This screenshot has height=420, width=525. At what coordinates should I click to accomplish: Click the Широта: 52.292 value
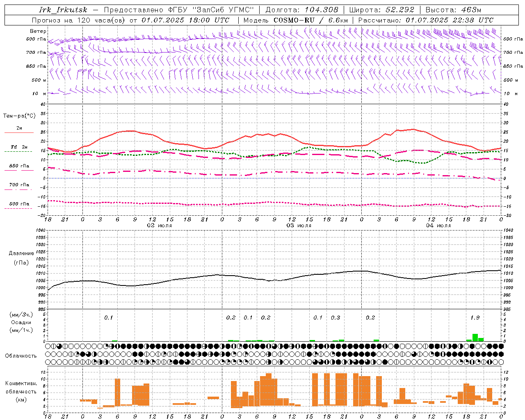pyautogui.click(x=382, y=10)
